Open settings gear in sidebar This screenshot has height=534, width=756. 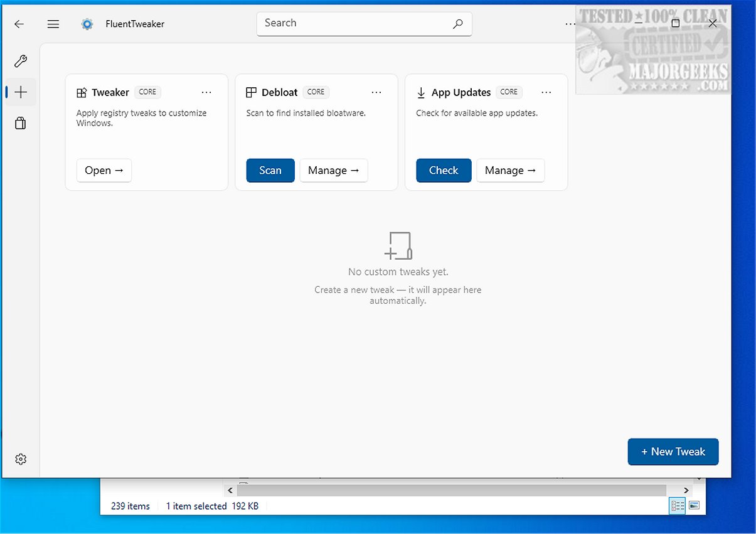tap(21, 459)
